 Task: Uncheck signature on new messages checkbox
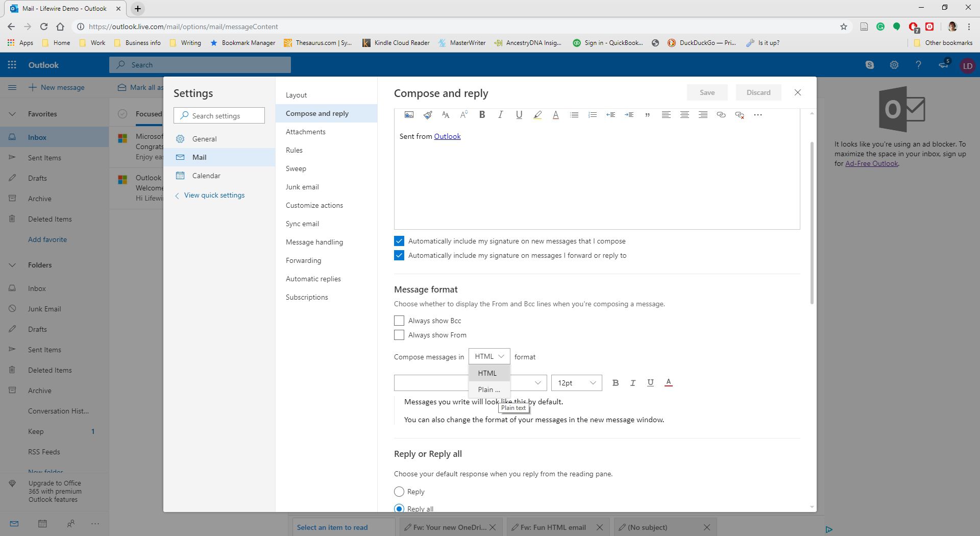399,241
